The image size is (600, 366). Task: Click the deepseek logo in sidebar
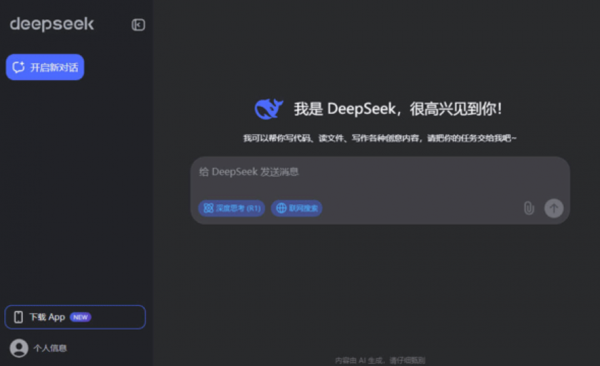[52, 24]
